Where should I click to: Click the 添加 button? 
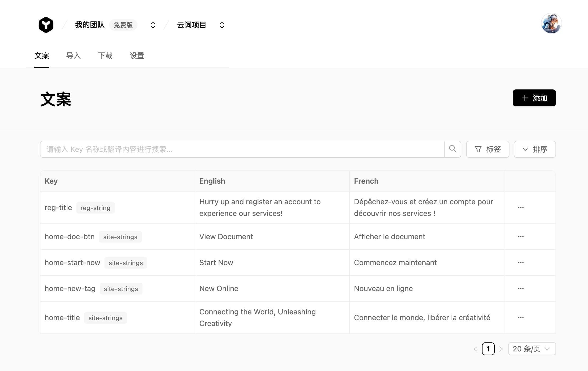pyautogui.click(x=534, y=98)
